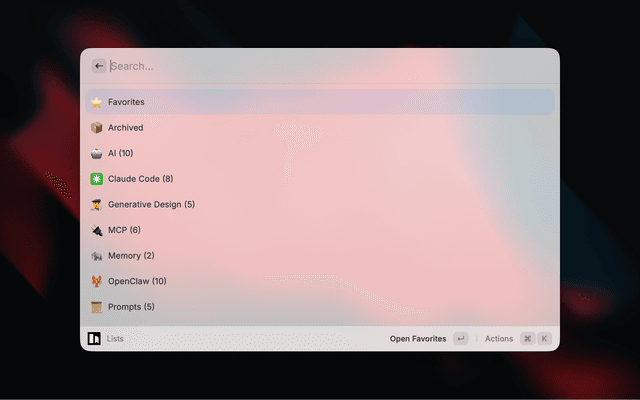Click the Generative Design artist icon
640x400 pixels.
(96, 204)
